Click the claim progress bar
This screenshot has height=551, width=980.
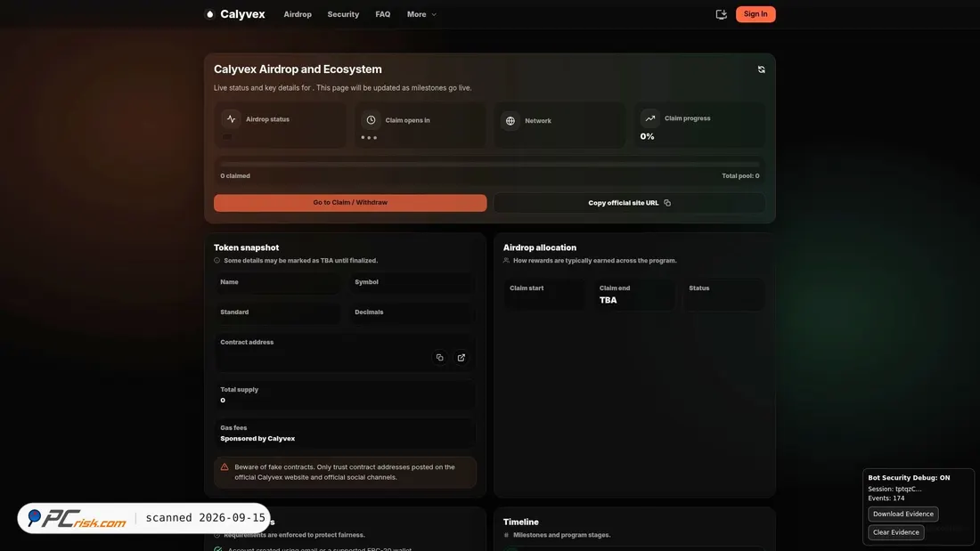pyautogui.click(x=489, y=165)
